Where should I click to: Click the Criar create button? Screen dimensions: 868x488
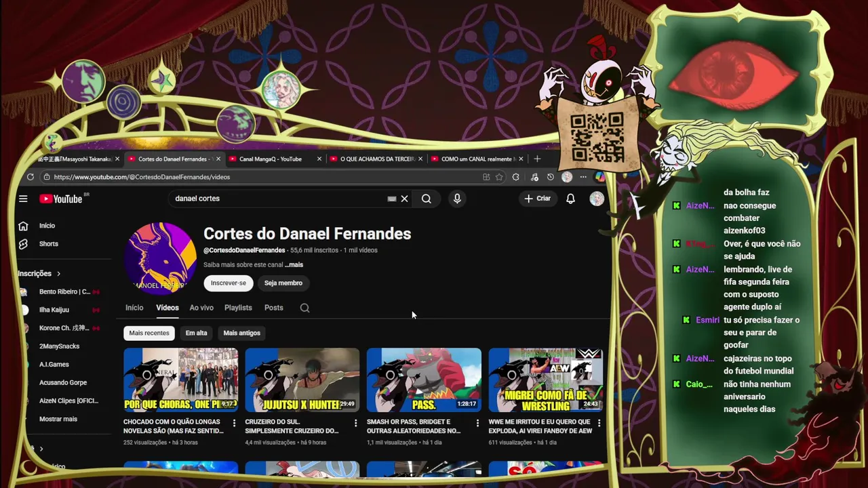pyautogui.click(x=537, y=199)
